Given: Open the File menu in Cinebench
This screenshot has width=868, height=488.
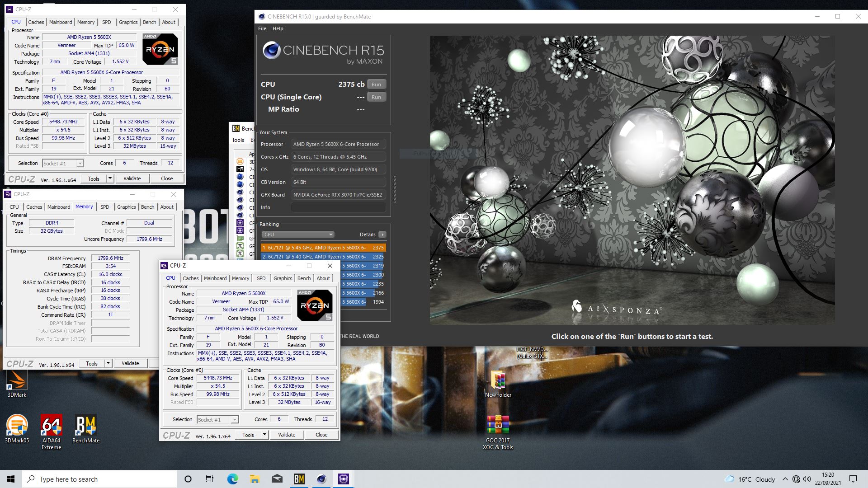Looking at the screenshot, I should [x=262, y=28].
